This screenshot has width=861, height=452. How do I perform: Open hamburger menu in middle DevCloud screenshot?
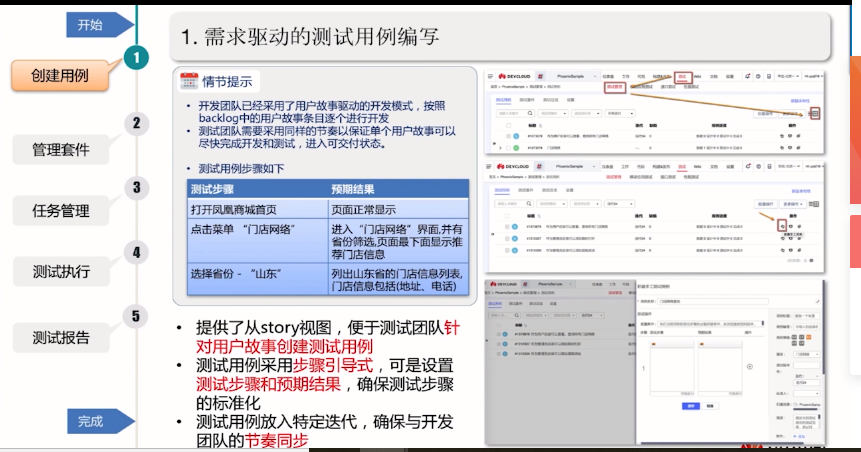tap(489, 166)
